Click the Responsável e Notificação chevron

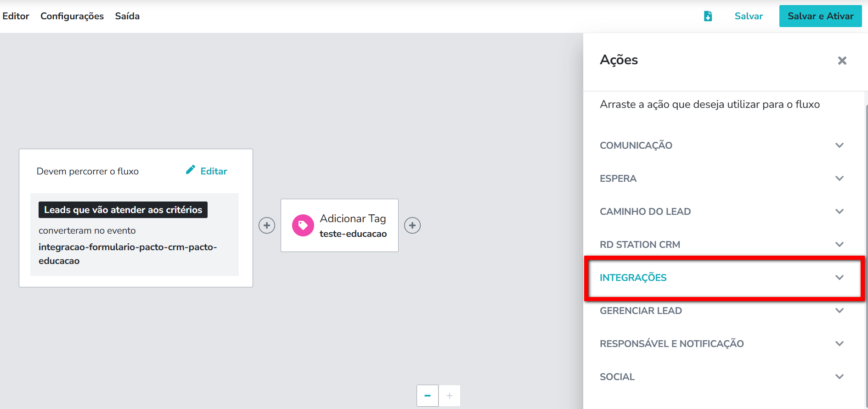(x=840, y=344)
